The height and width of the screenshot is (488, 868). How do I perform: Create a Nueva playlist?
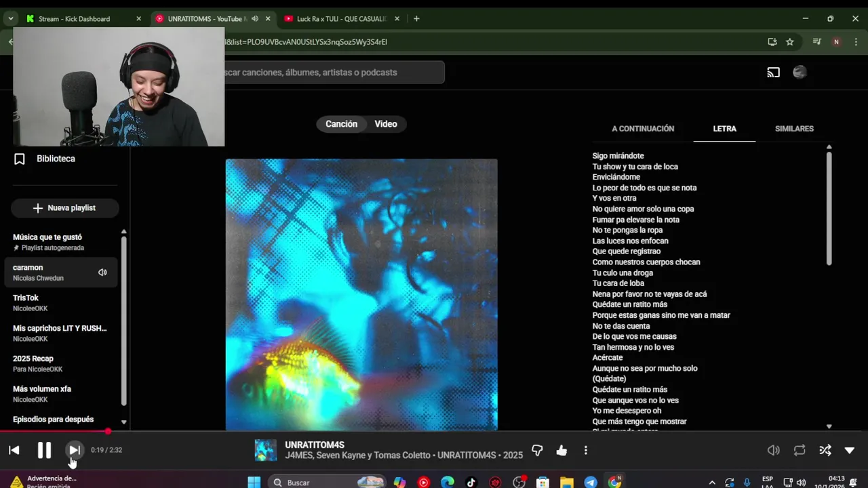[x=65, y=208]
